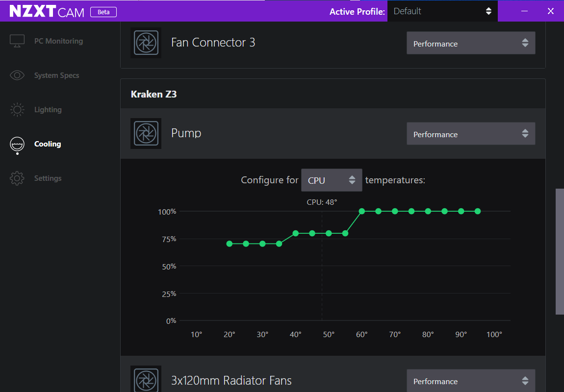Open the PC Monitoring section
This screenshot has height=392, width=564.
pyautogui.click(x=59, y=41)
